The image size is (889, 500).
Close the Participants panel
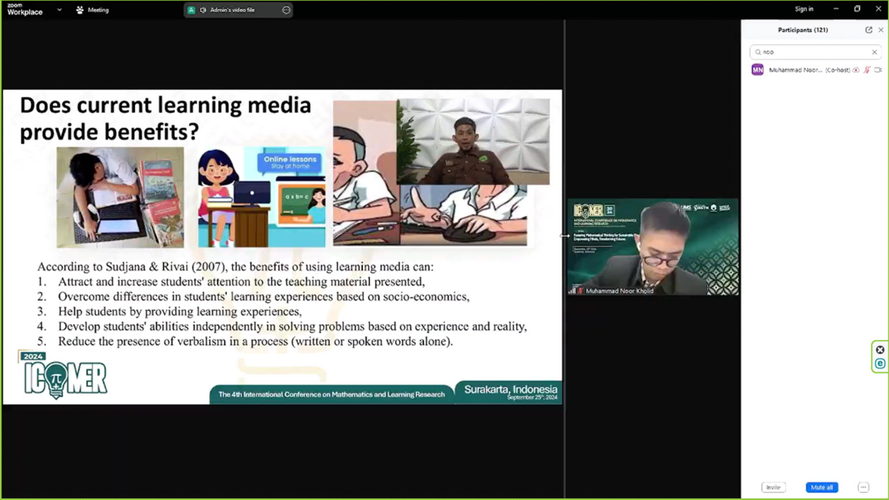click(880, 30)
